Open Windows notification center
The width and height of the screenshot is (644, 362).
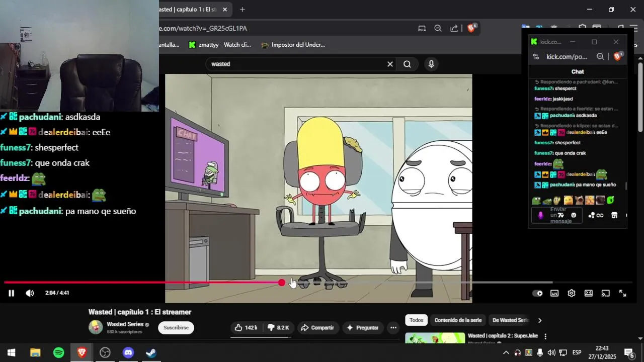point(629,352)
